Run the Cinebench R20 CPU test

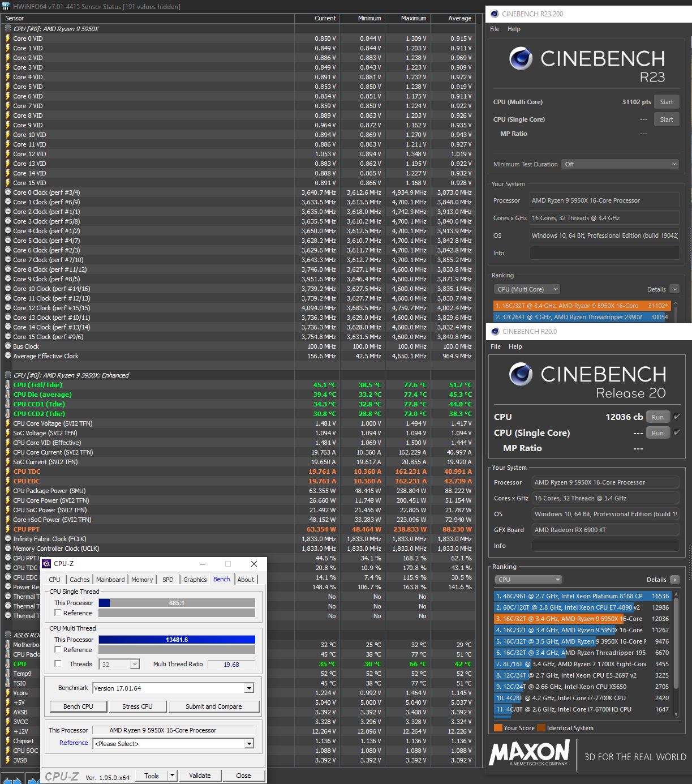coord(657,417)
